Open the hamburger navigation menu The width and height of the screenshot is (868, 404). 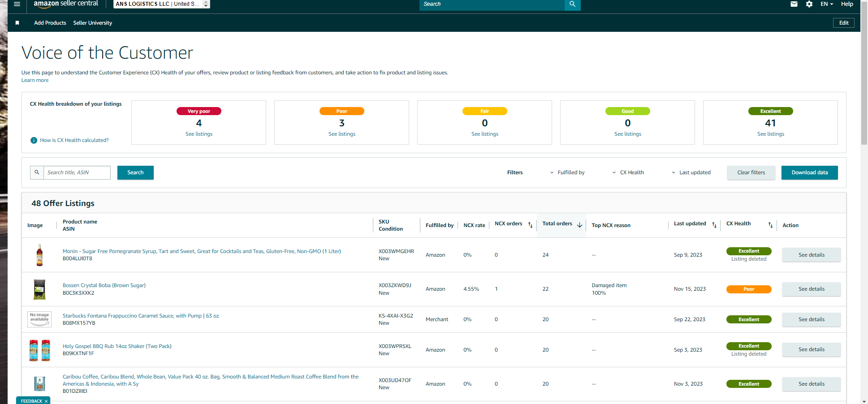[17, 4]
